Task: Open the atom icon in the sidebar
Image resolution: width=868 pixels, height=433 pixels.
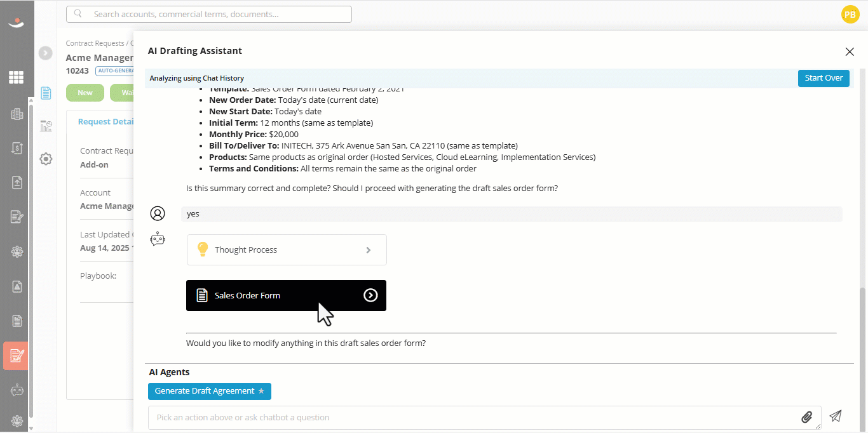Action: pos(17,251)
